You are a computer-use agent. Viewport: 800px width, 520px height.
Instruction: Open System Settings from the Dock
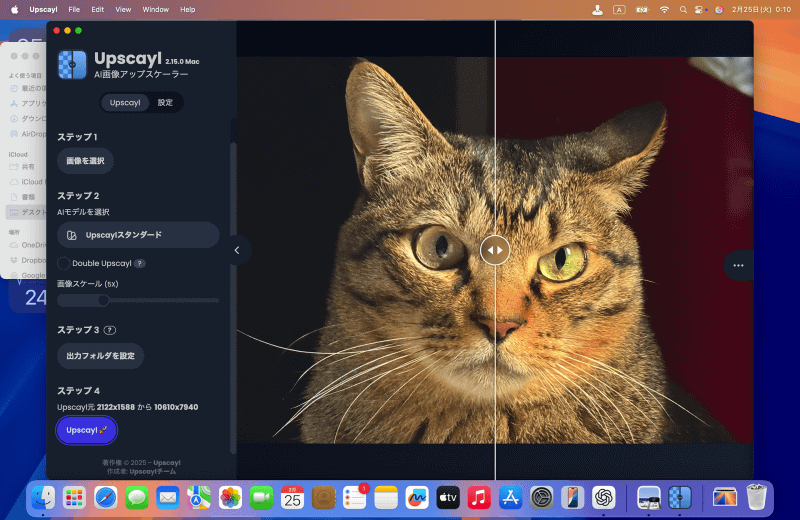pyautogui.click(x=541, y=498)
